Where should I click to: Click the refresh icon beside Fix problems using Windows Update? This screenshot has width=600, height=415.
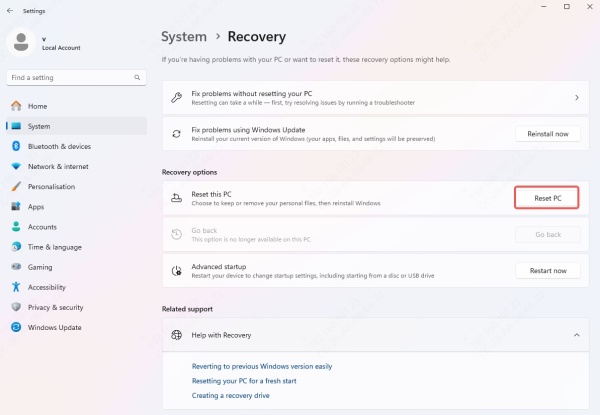click(176, 134)
